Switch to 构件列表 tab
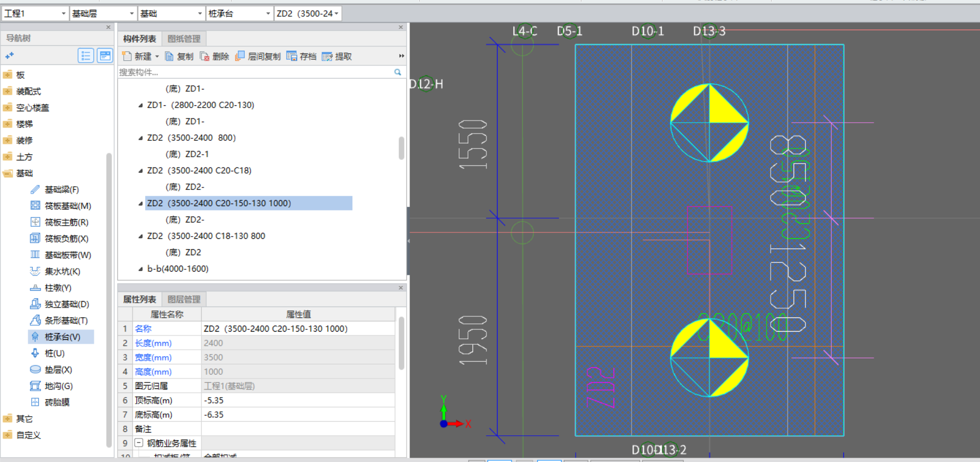This screenshot has height=462, width=980. click(140, 39)
